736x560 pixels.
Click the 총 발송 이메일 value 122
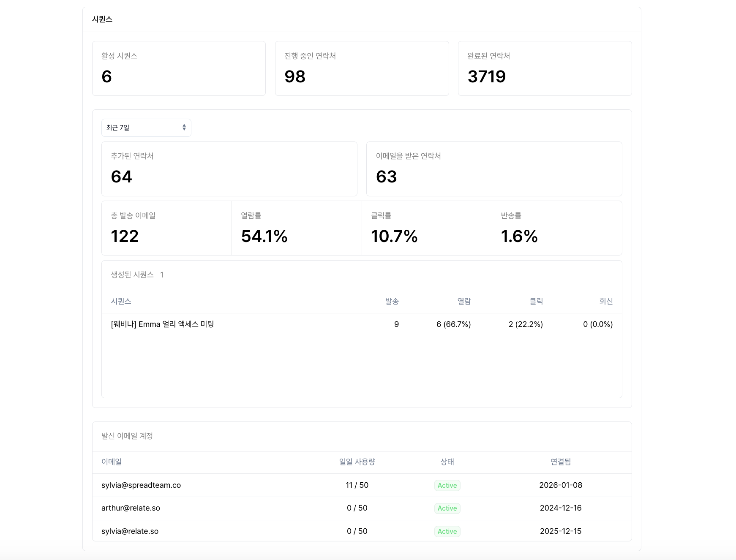pos(124,236)
